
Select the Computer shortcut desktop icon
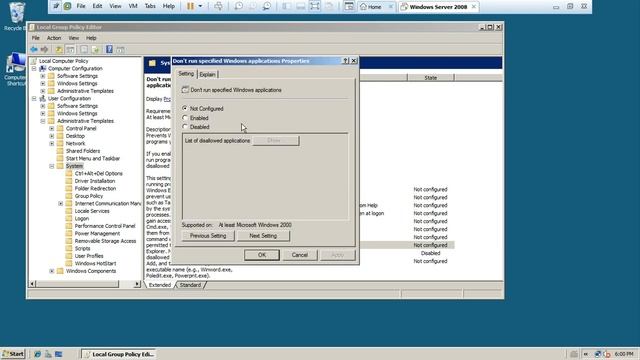[16, 69]
